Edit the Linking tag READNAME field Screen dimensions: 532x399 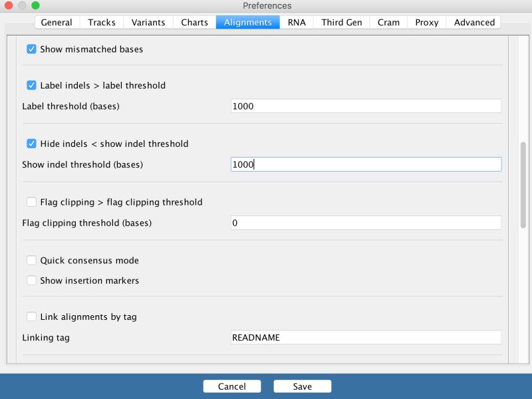click(366, 337)
